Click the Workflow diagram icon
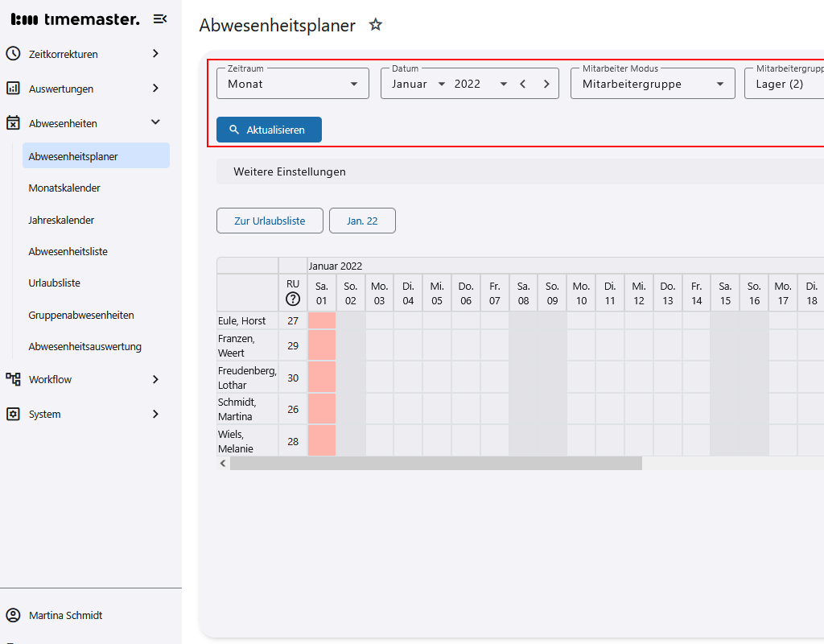The width and height of the screenshot is (824, 644). pyautogui.click(x=13, y=379)
